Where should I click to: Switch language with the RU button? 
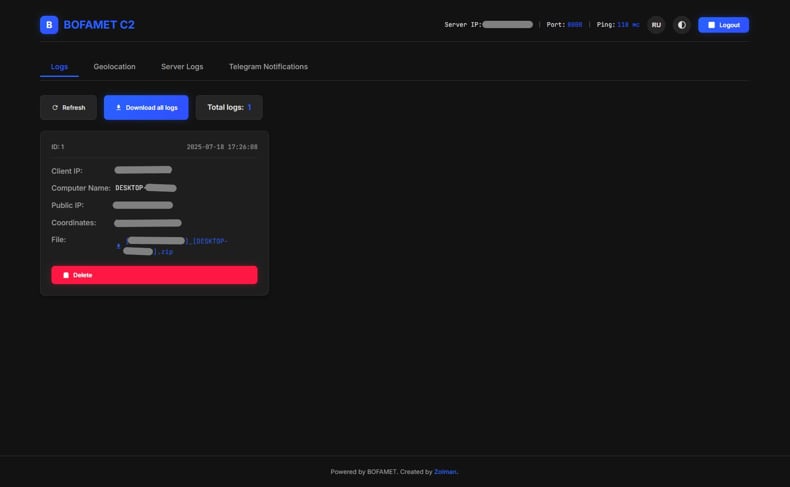pos(656,25)
